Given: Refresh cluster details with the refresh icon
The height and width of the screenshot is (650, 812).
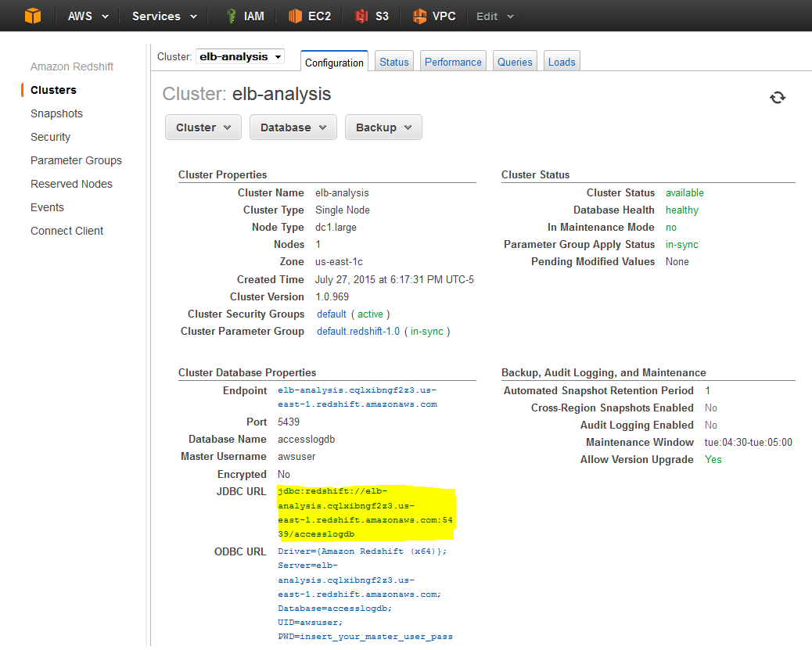Looking at the screenshot, I should (778, 97).
